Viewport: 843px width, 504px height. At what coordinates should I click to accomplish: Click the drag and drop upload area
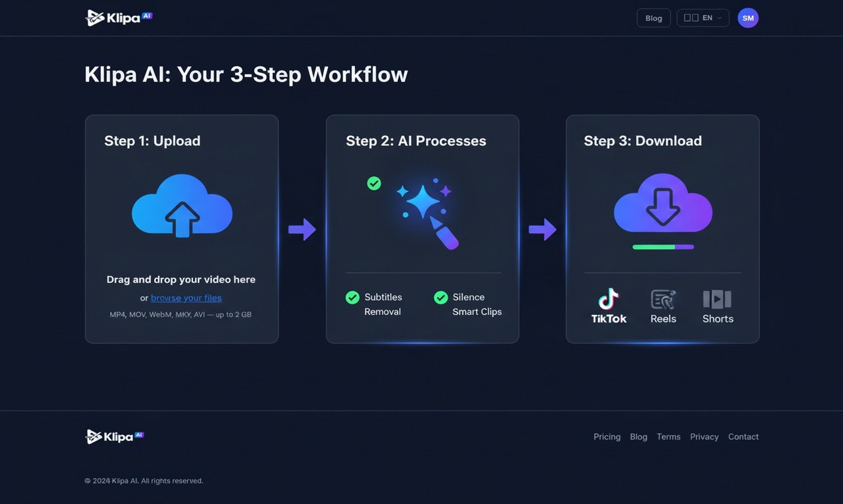coord(181,229)
